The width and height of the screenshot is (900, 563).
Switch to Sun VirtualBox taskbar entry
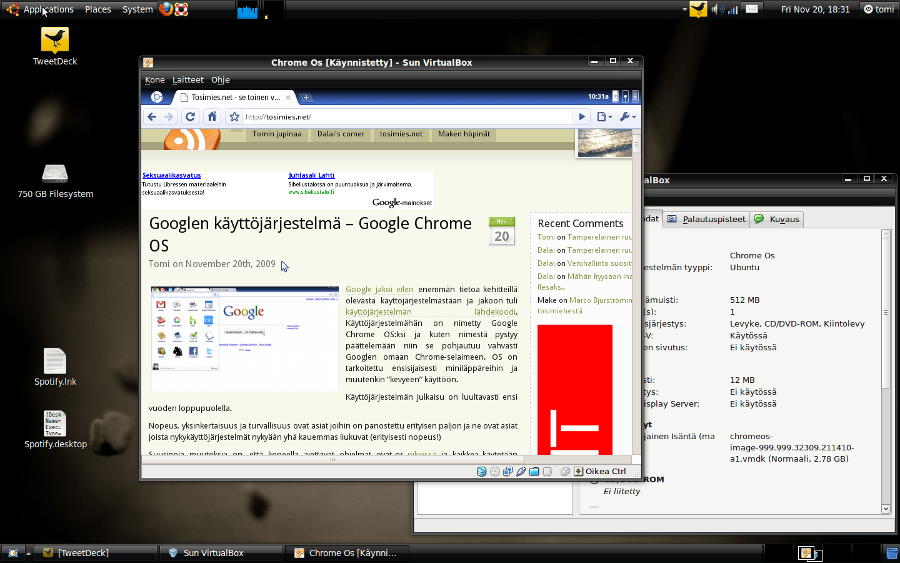222,553
